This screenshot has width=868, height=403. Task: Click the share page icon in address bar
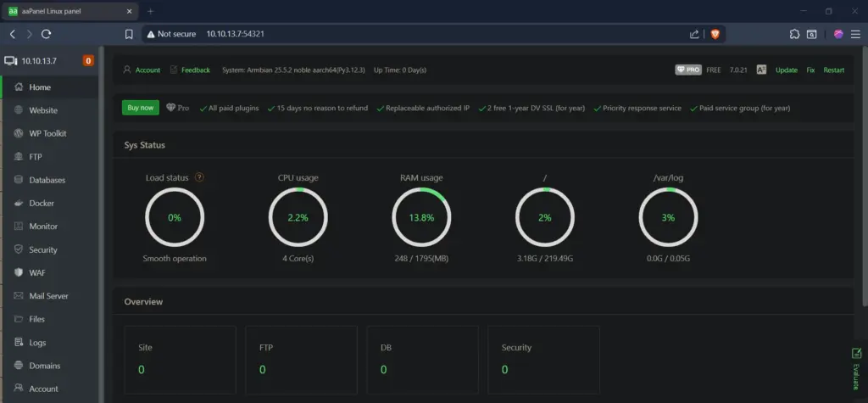tap(694, 34)
